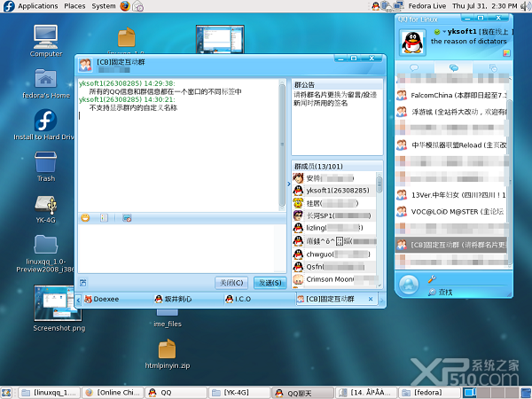The width and height of the screenshot is (532, 399).
Task: Open the emoticon smiley picker
Action: (85, 218)
